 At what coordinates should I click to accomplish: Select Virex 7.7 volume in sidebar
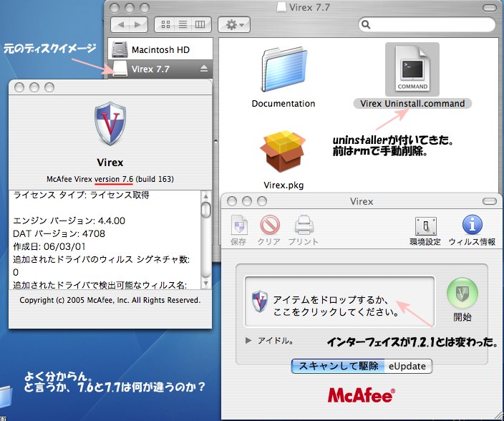tap(160, 69)
